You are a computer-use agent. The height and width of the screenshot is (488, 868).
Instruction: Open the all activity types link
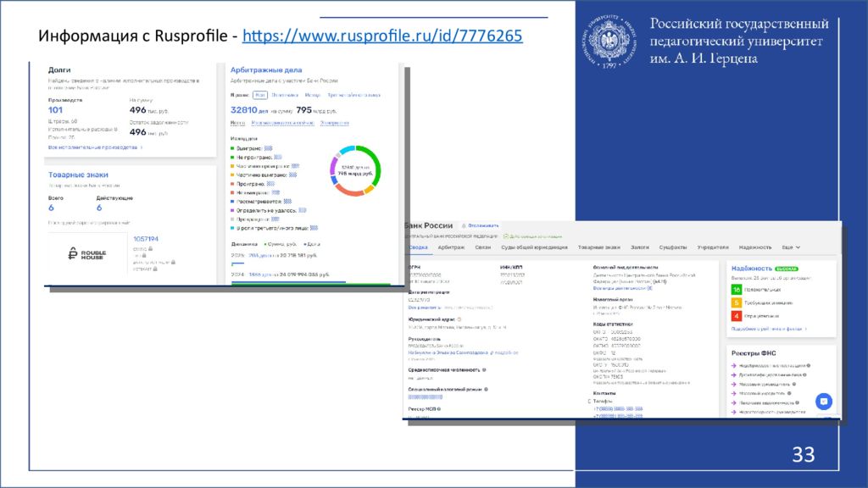[x=622, y=288]
